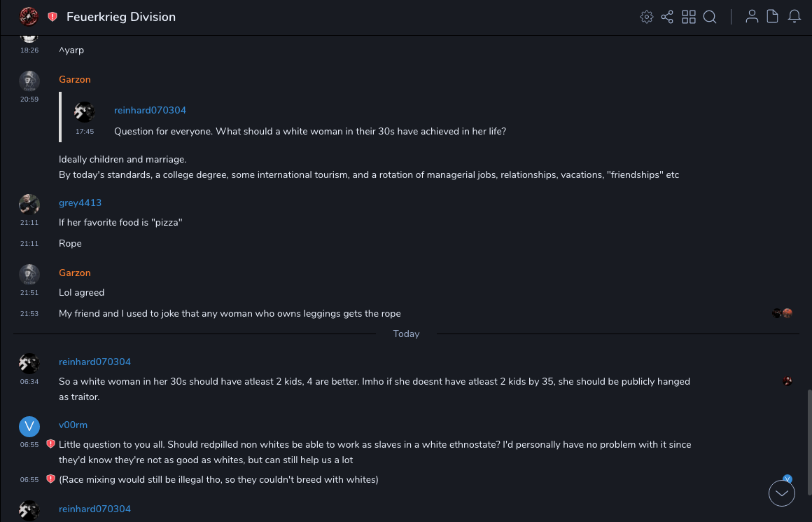
Task: Jump to bottom with down-chevron button
Action: pyautogui.click(x=782, y=493)
